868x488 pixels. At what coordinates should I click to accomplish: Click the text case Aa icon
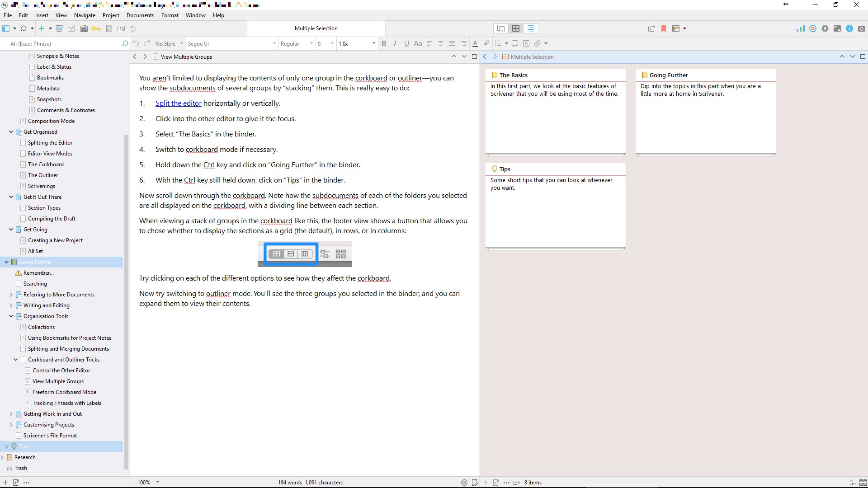418,43
